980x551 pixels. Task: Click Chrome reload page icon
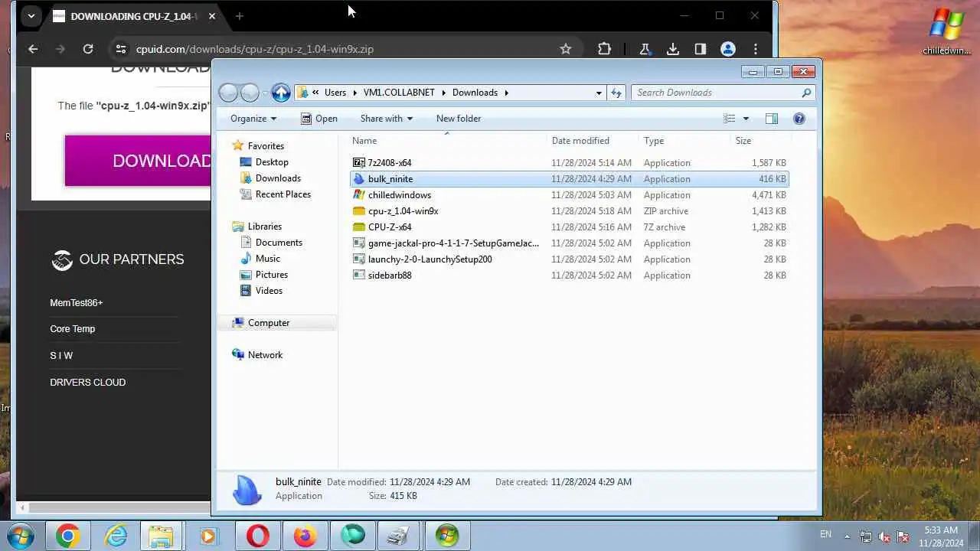(x=88, y=49)
